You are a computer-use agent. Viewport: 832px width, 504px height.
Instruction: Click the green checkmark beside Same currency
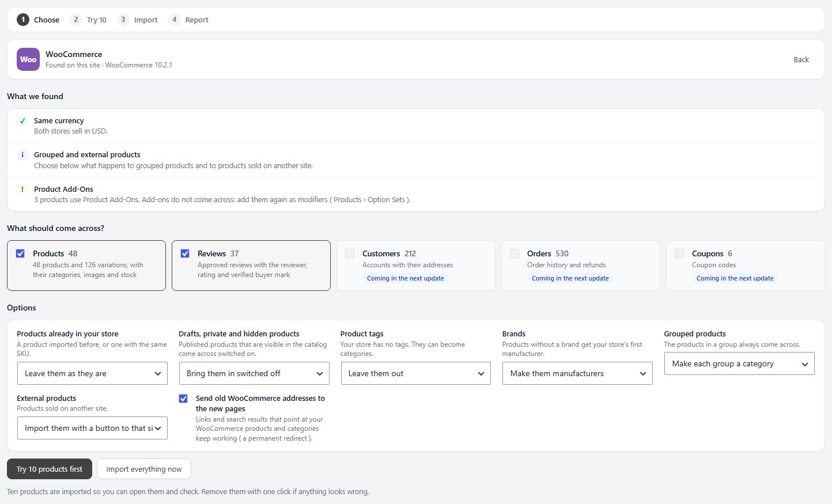click(22, 121)
